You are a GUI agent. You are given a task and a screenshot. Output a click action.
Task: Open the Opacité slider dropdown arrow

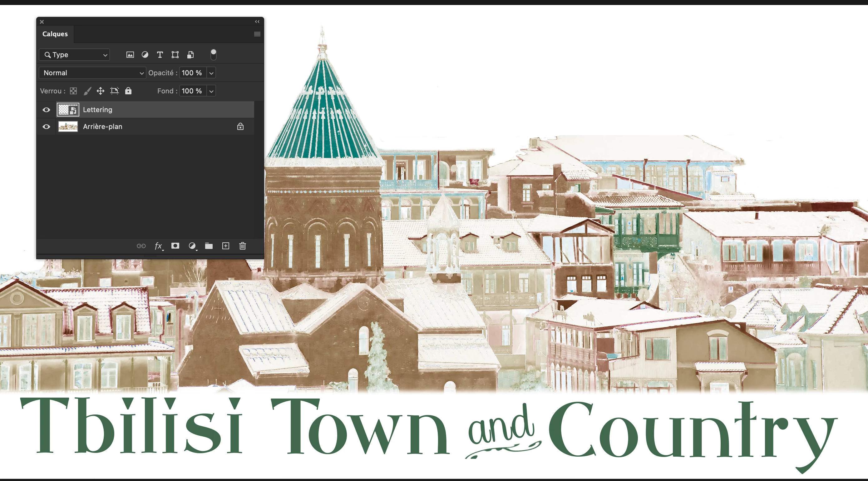click(211, 73)
